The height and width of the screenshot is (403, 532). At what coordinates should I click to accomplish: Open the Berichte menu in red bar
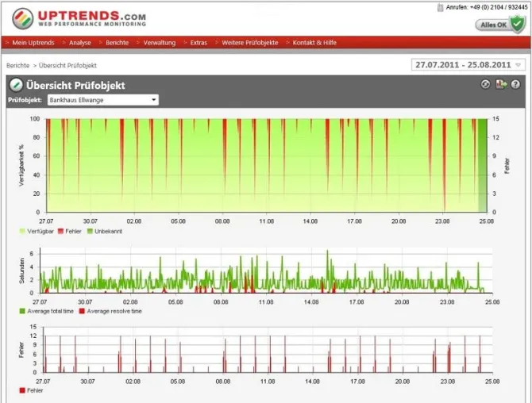click(117, 43)
